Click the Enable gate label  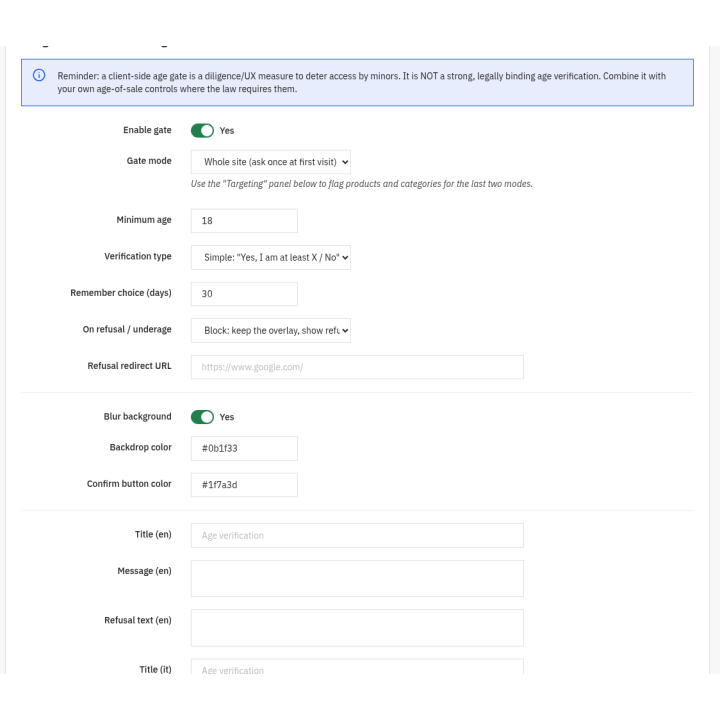click(147, 130)
